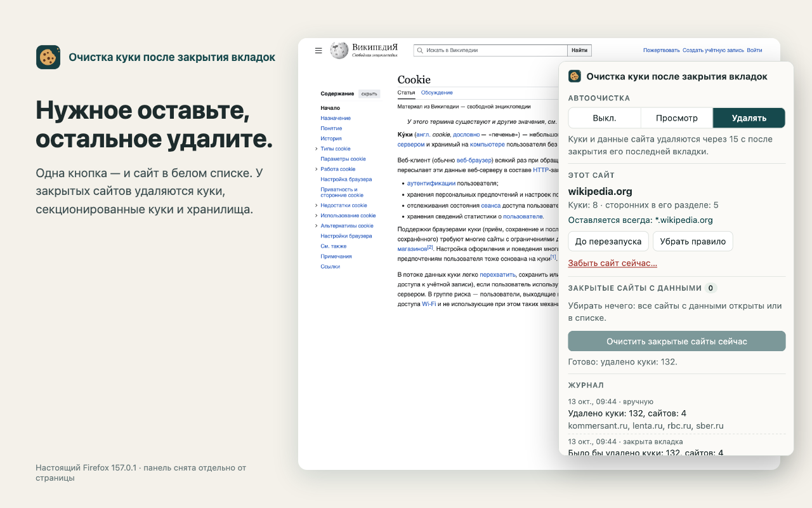Click the status text Готово: удалено куки: 132.
The width and height of the screenshot is (812, 508).
(623, 362)
